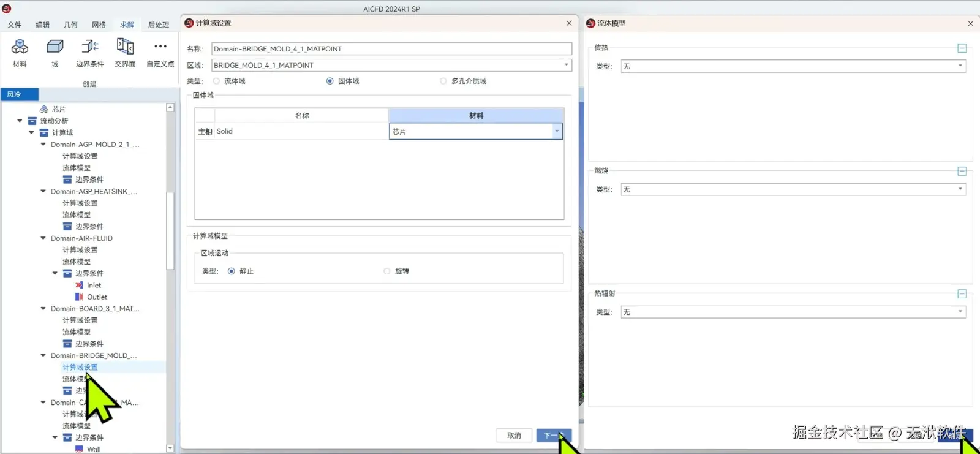Collapse the 燃烧 section
Screen dimensions: 980x454
click(962, 171)
